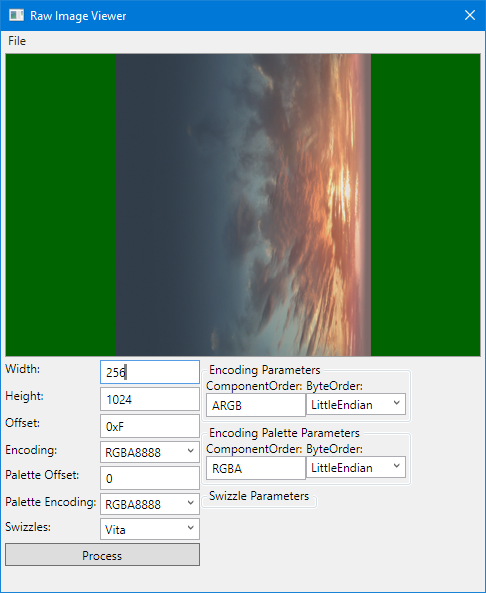Open the Encoding dropdown
This screenshot has width=486, height=593.
pos(150,452)
